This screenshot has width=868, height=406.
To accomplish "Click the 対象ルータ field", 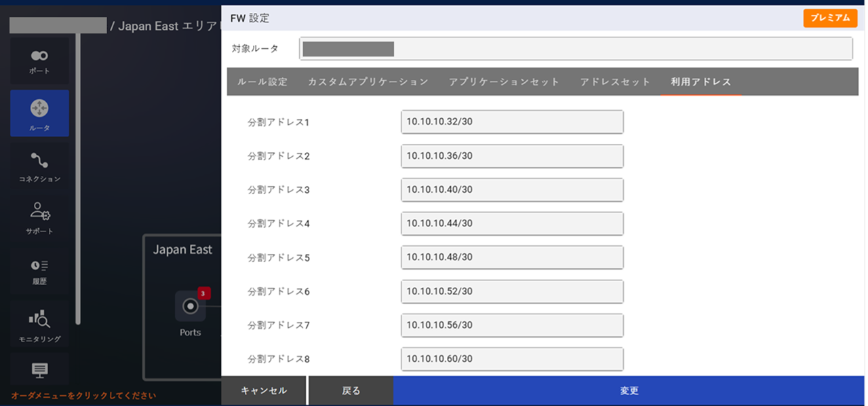I will click(x=576, y=49).
